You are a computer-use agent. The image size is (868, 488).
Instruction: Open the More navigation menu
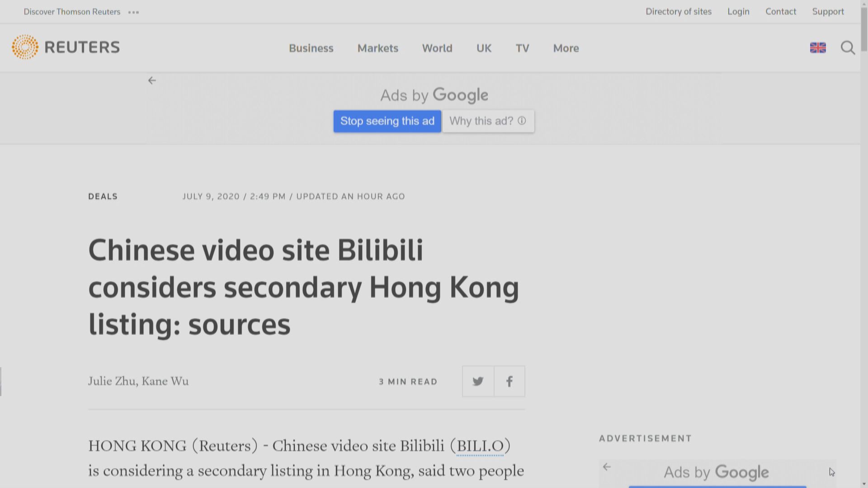click(x=566, y=48)
